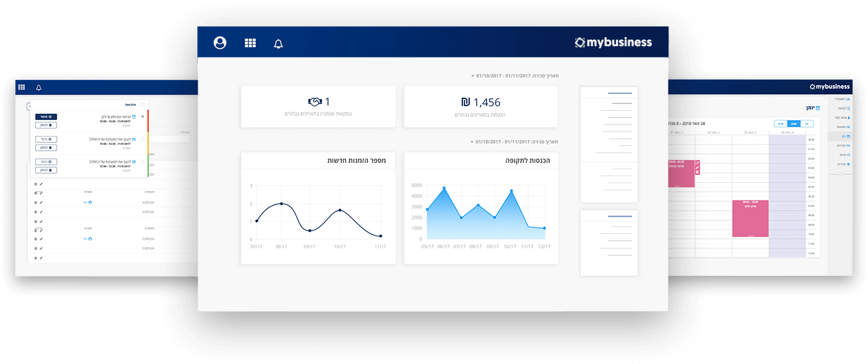
Task: Click the 06/17 peak point on revenue chart
Action: [x=444, y=188]
